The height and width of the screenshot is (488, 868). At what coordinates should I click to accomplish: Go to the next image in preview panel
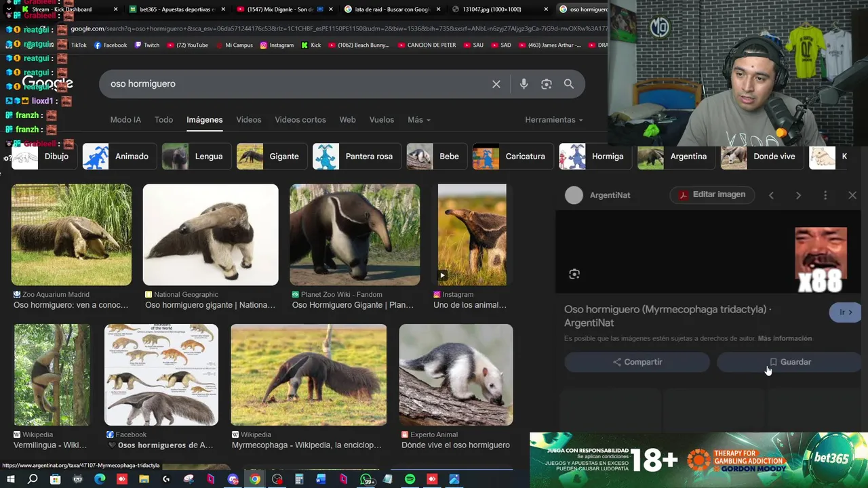tap(798, 195)
